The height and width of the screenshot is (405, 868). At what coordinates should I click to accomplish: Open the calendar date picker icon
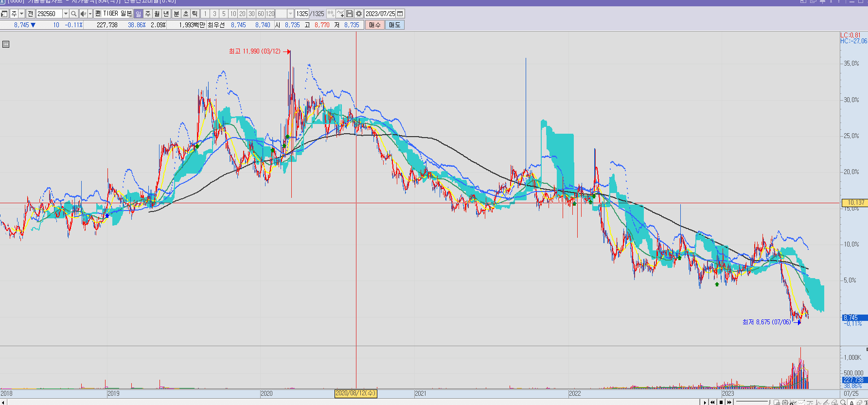[400, 14]
